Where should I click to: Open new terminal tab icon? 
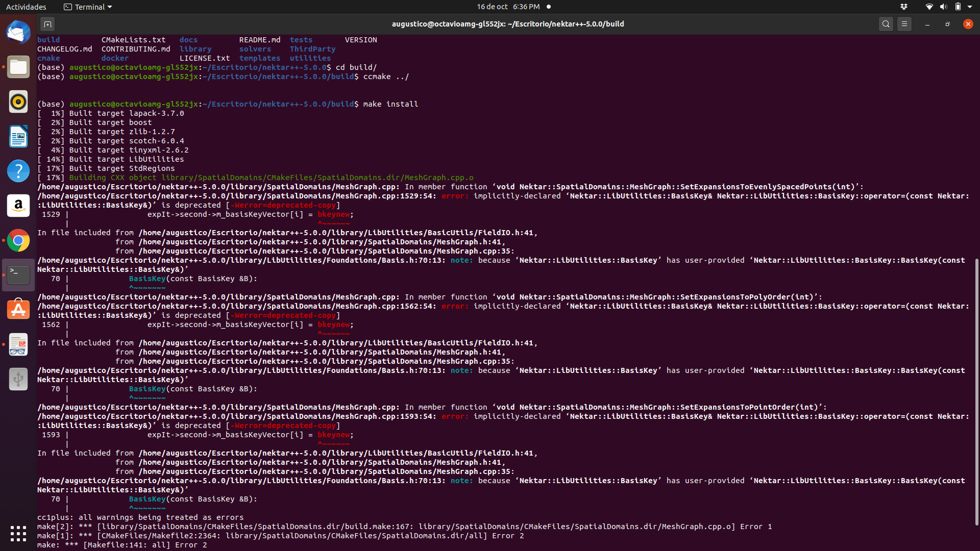tap(47, 24)
